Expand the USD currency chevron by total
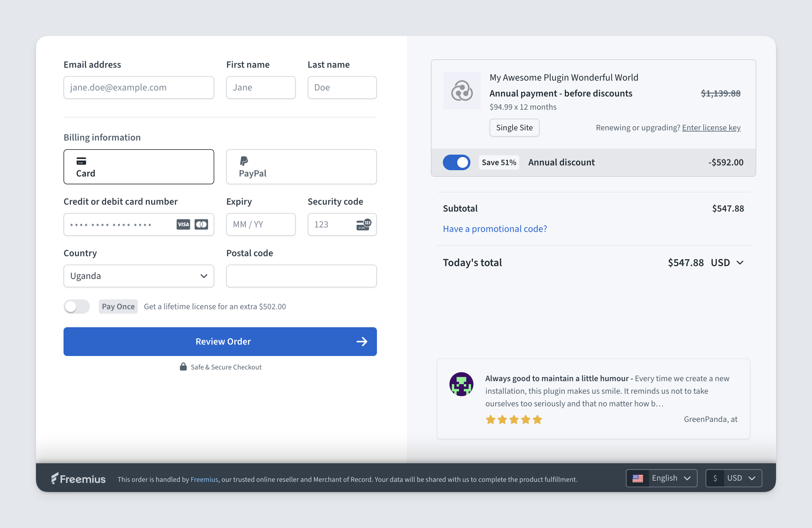Viewport: 812px width, 528px height. pos(740,263)
